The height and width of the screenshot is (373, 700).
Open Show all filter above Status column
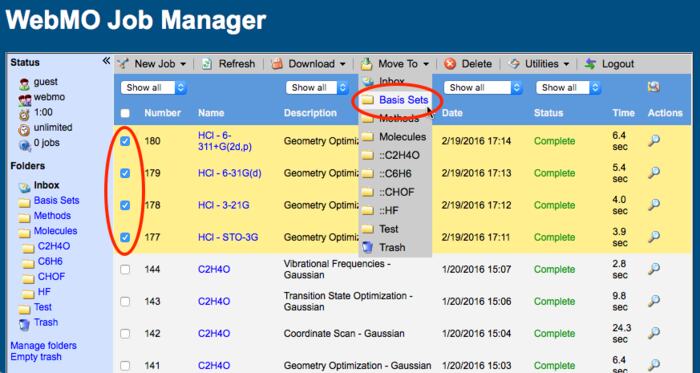coord(568,87)
